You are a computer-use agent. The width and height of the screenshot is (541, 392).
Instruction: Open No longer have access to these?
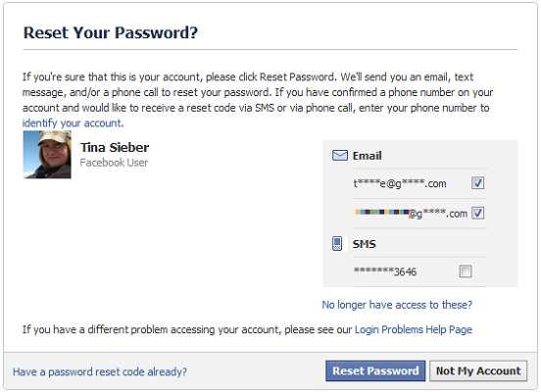click(x=397, y=305)
